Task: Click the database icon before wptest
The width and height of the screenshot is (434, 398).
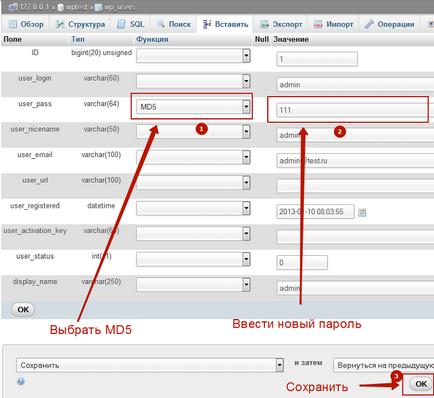Action: pyautogui.click(x=61, y=7)
